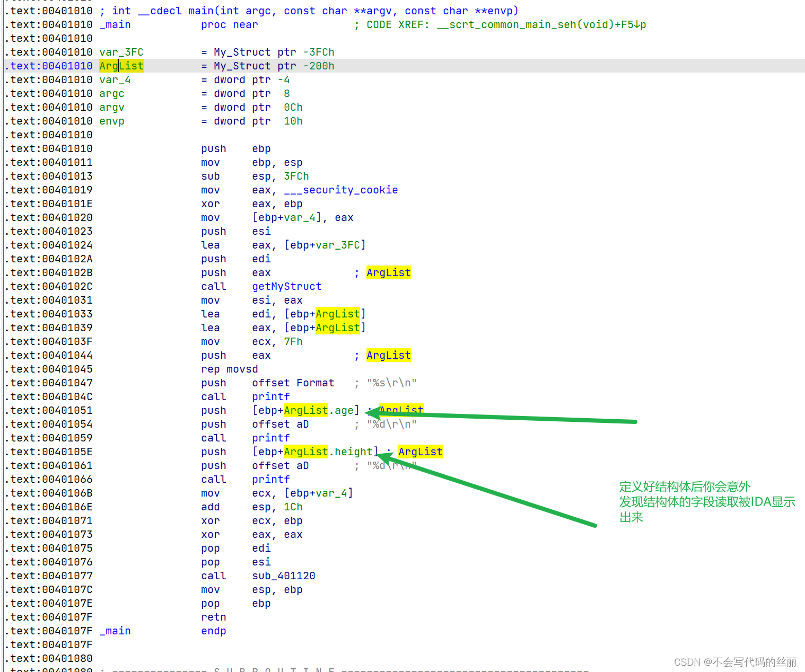Screen dimensions: 805x672
Task: Click the highlighted ArgList variable definition
Action: 121,66
